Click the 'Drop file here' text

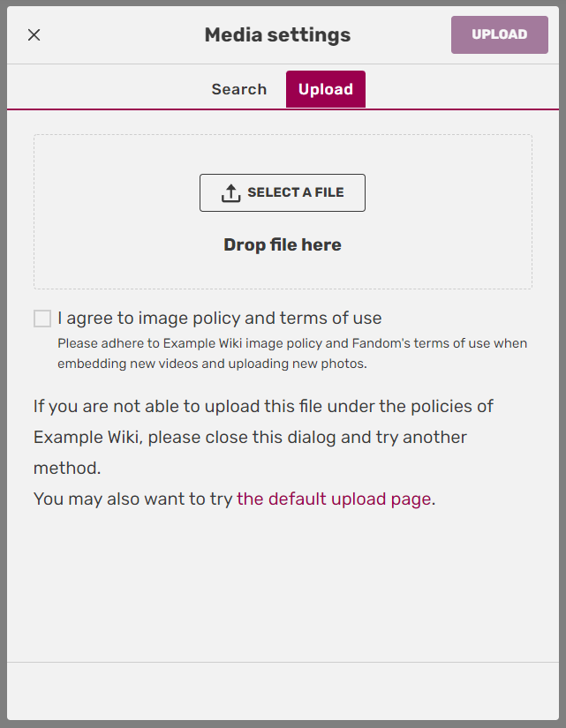click(283, 245)
